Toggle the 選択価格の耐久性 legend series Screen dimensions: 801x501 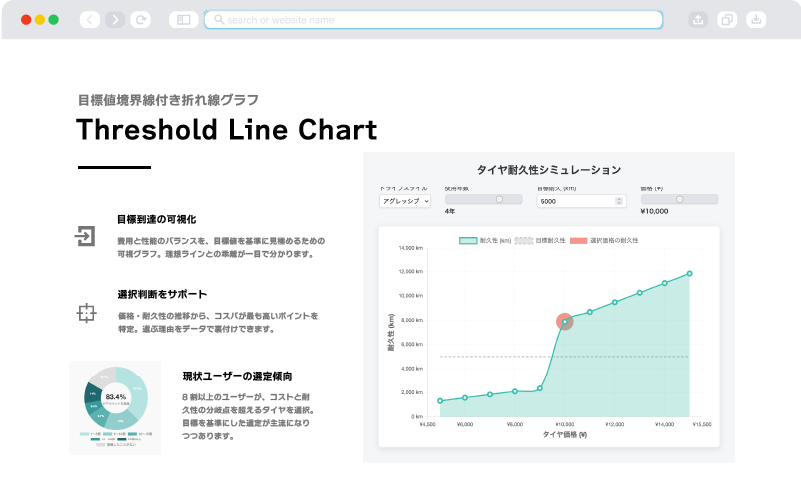point(604,241)
